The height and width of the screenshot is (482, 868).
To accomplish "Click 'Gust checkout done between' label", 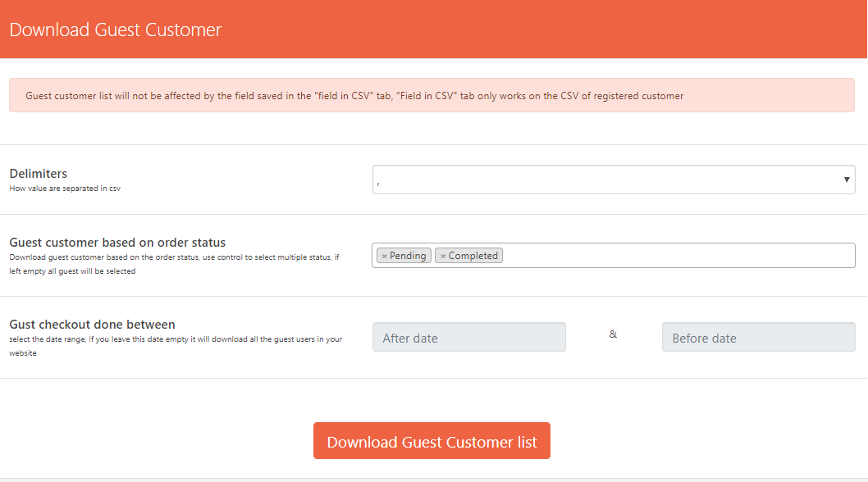I will [x=92, y=324].
